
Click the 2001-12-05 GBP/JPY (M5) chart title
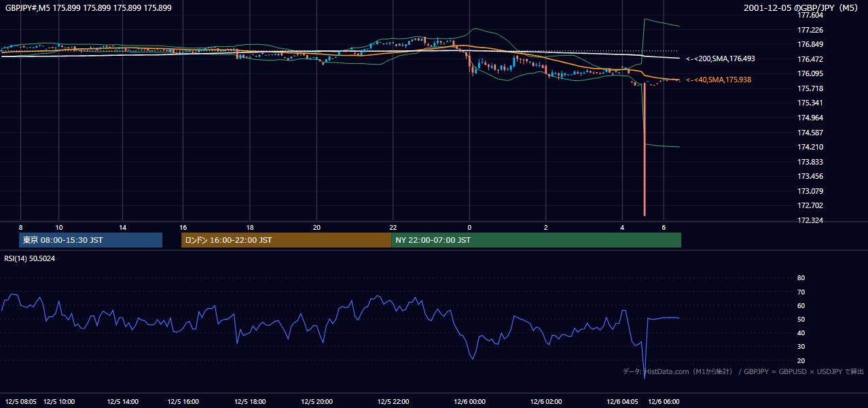tap(801, 7)
